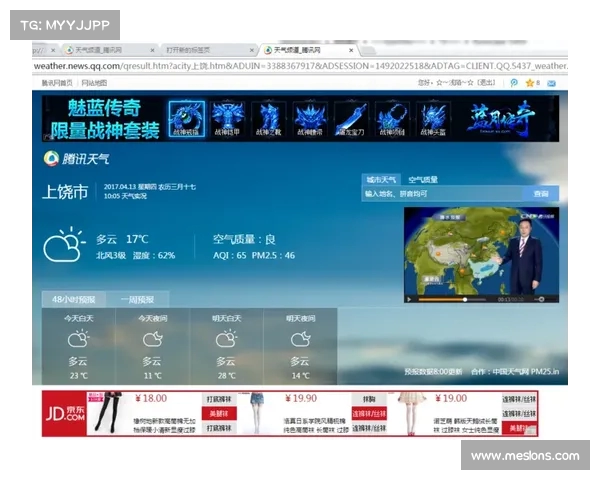600x480 pixels.
Task: Click the browser address bar URL
Action: (x=300, y=66)
